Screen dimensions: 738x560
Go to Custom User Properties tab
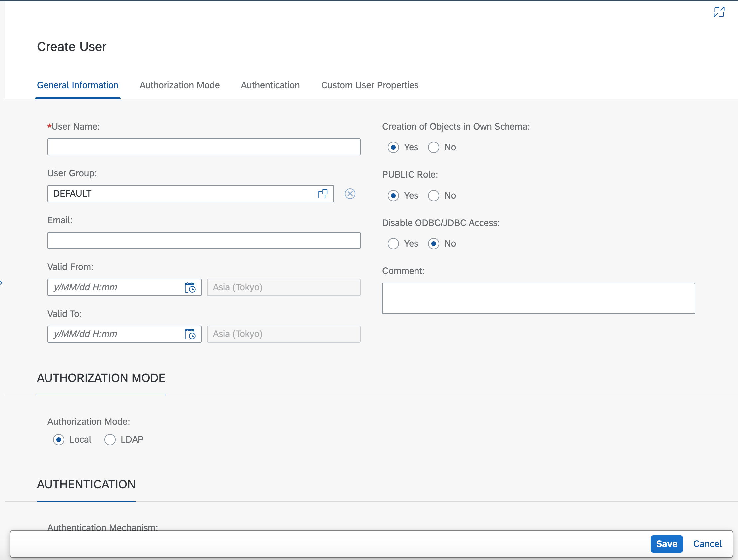click(x=369, y=85)
